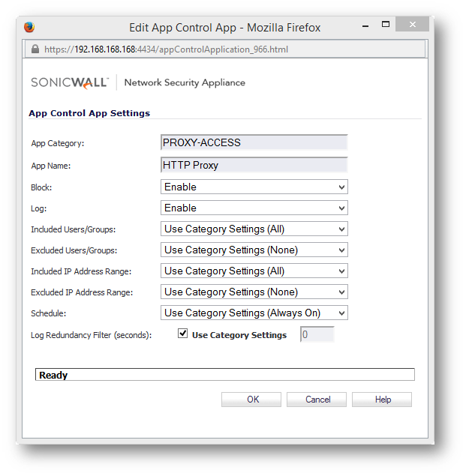Click the App Name field

point(254,165)
